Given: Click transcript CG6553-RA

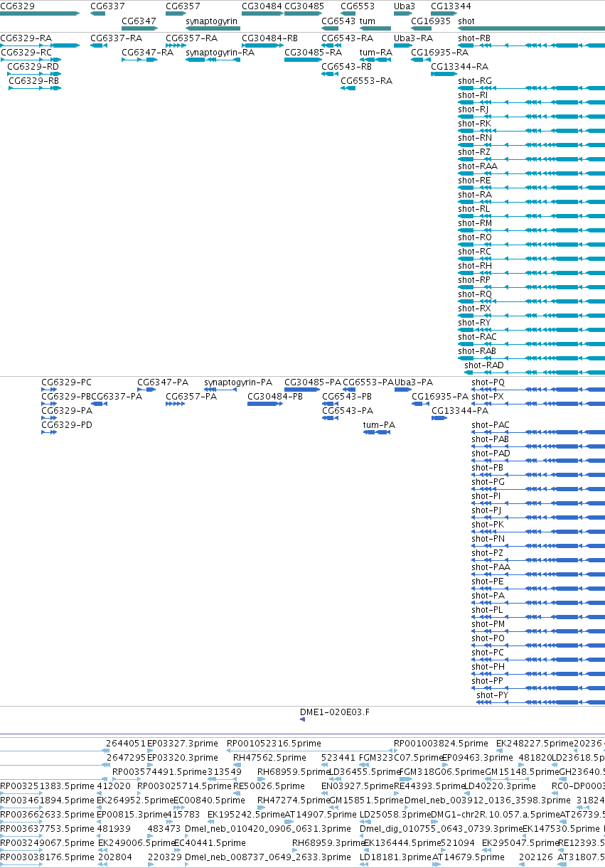Looking at the screenshot, I should point(366,80).
